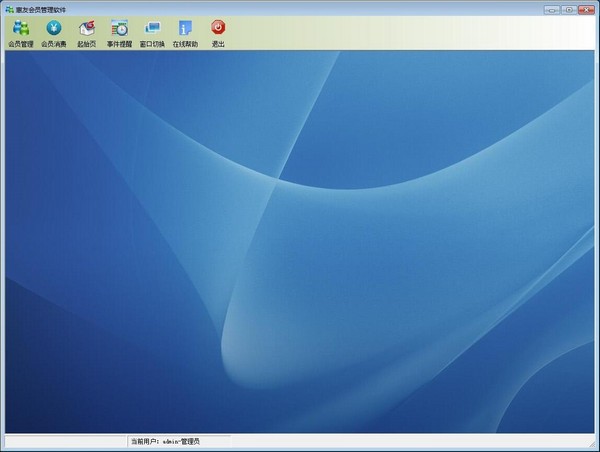Click the 会员消费 text label
Viewport: 600px width, 452px height.
pyautogui.click(x=54, y=44)
